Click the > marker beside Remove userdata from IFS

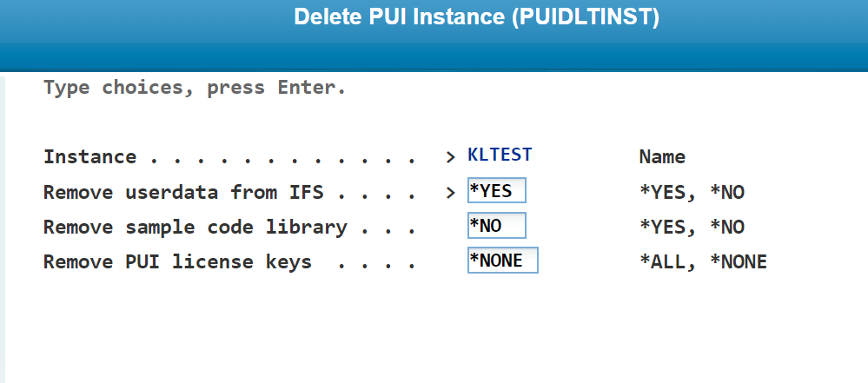451,193
